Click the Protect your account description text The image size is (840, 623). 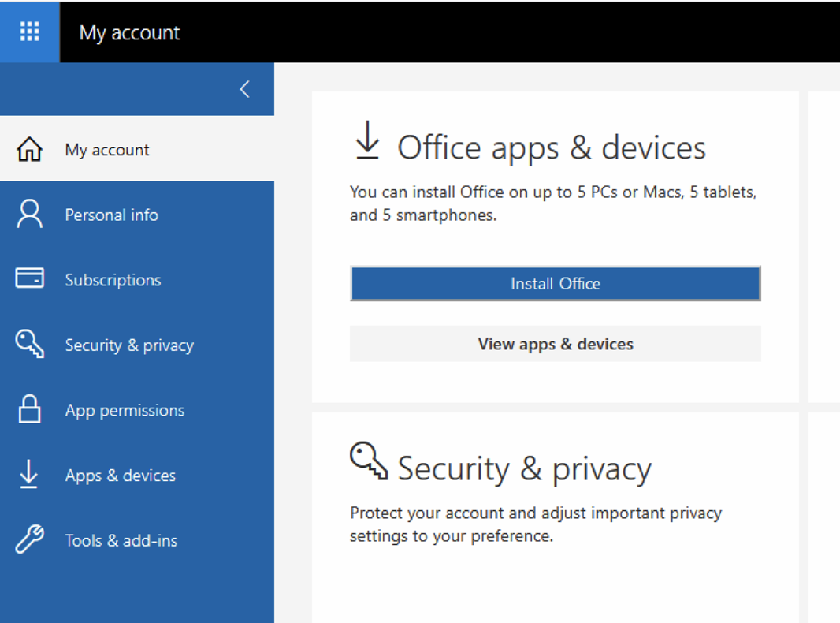536,524
